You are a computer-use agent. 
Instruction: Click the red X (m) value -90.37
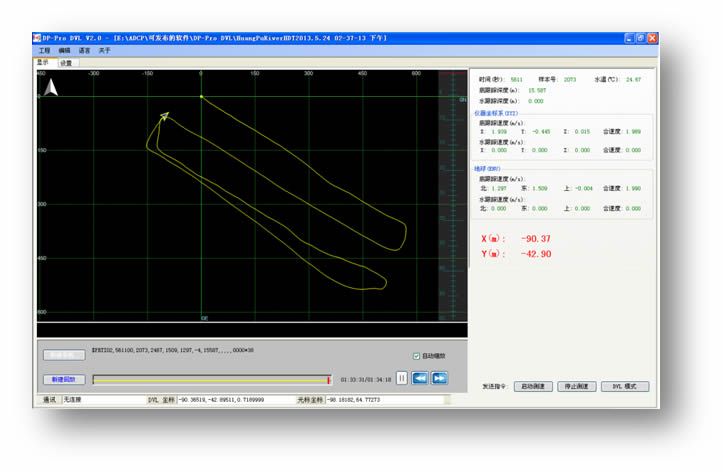coord(535,239)
